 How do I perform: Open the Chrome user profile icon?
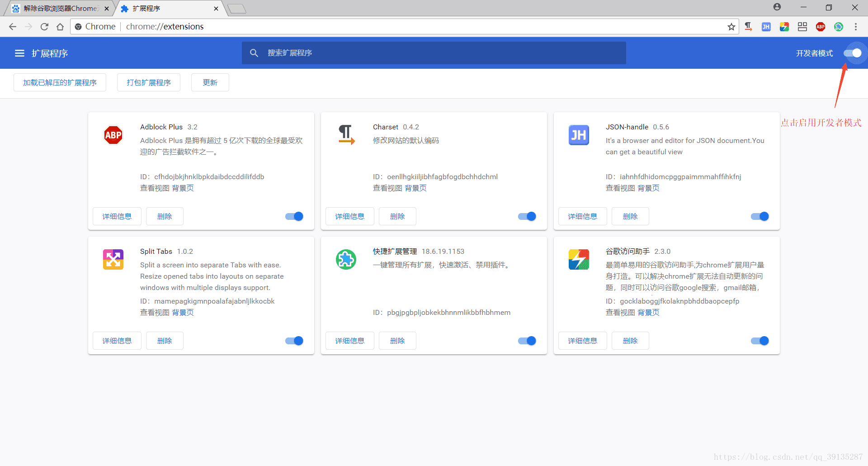(777, 7)
